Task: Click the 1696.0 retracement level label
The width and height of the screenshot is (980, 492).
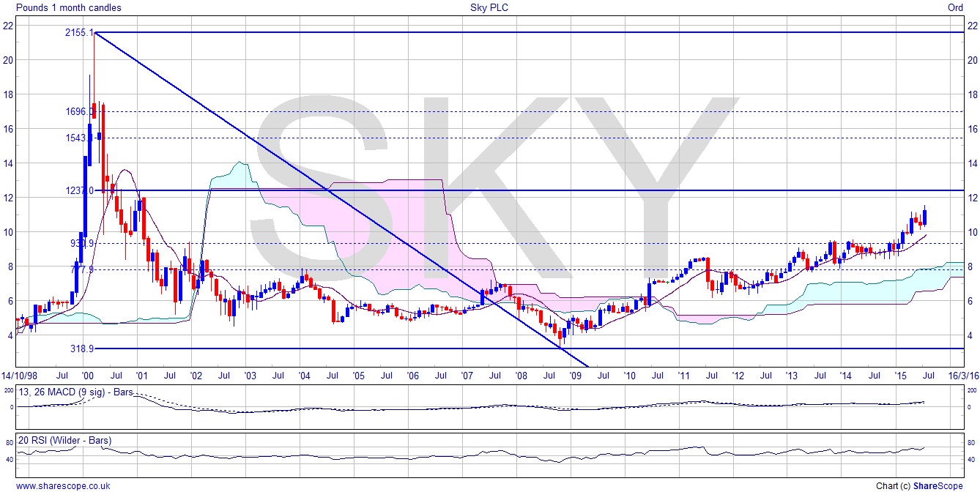Action: (78, 112)
